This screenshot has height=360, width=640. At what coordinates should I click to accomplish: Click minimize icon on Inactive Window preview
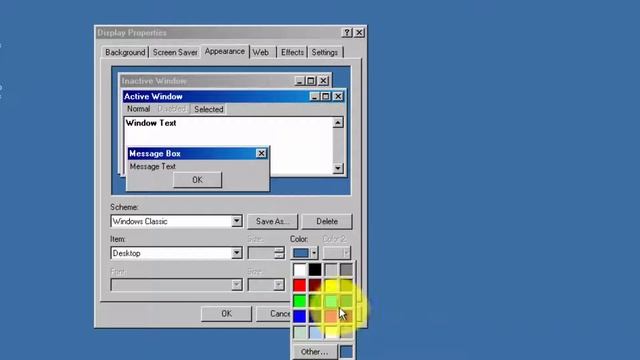(x=299, y=81)
